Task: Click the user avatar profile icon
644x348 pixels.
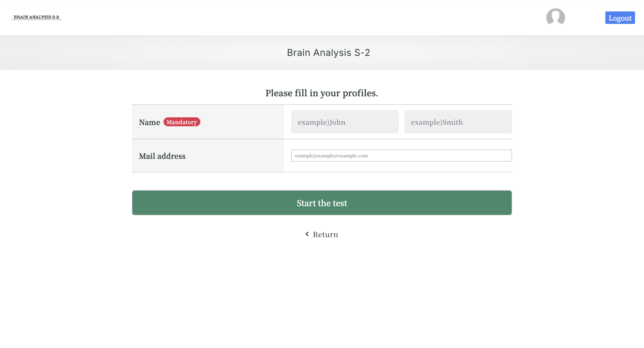Action: point(555,17)
